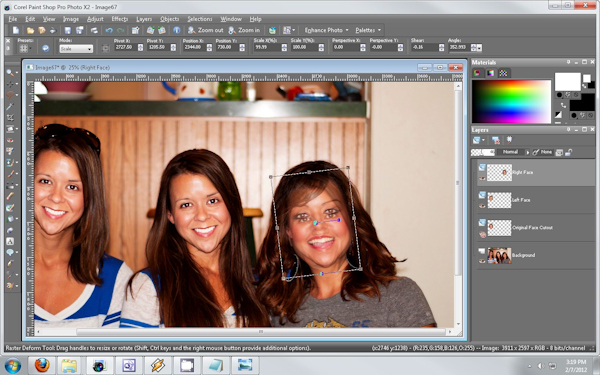Select the Speech bubble Preset Shape tool
The image size is (600, 375).
[x=10, y=252]
